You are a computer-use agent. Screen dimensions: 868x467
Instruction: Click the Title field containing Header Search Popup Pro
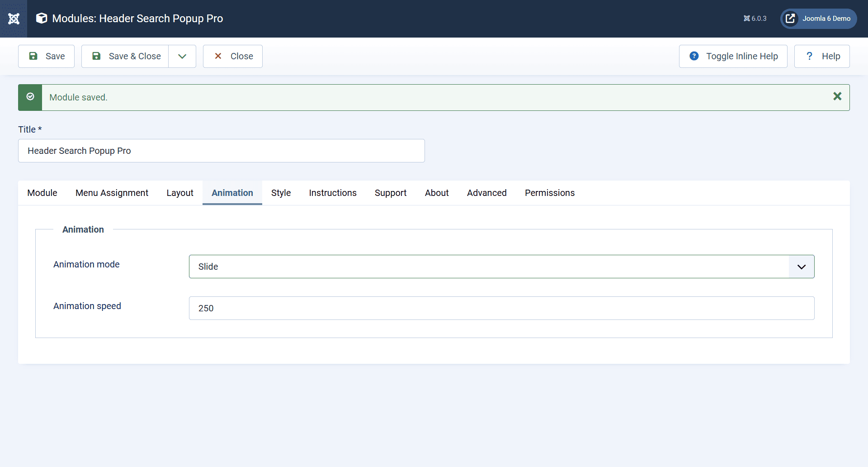click(221, 151)
